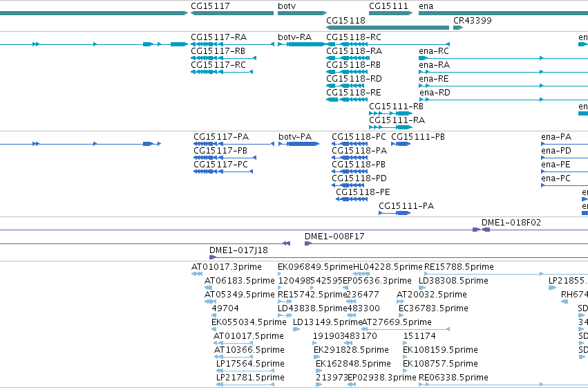Select the ena-RA transcript
Image resolution: width=588 pixels, height=388 pixels.
503,72
